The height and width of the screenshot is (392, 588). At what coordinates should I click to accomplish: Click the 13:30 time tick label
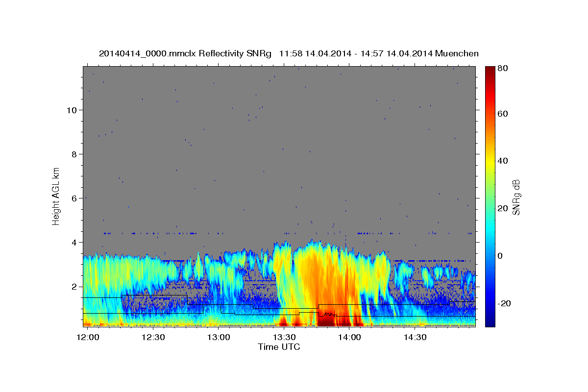[284, 337]
